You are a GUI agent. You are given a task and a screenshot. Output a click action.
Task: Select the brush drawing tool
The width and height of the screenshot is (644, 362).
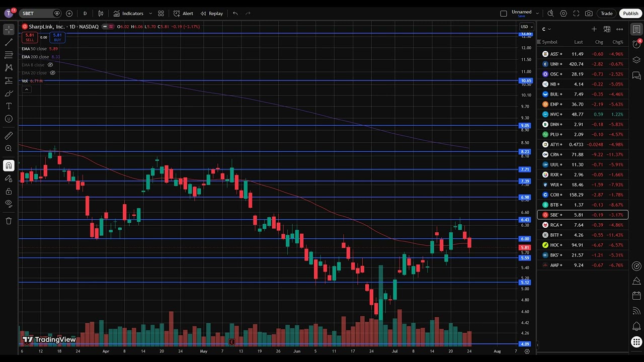(x=9, y=94)
